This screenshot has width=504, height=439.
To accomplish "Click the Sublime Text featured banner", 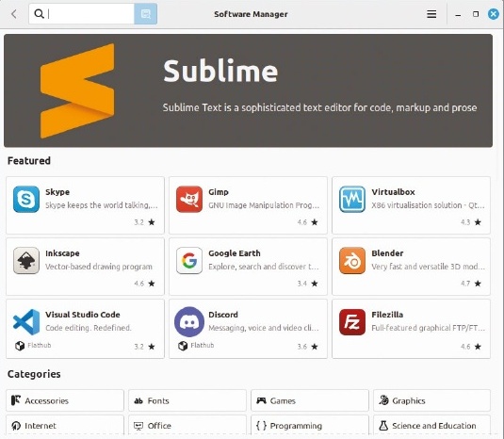I will (248, 90).
